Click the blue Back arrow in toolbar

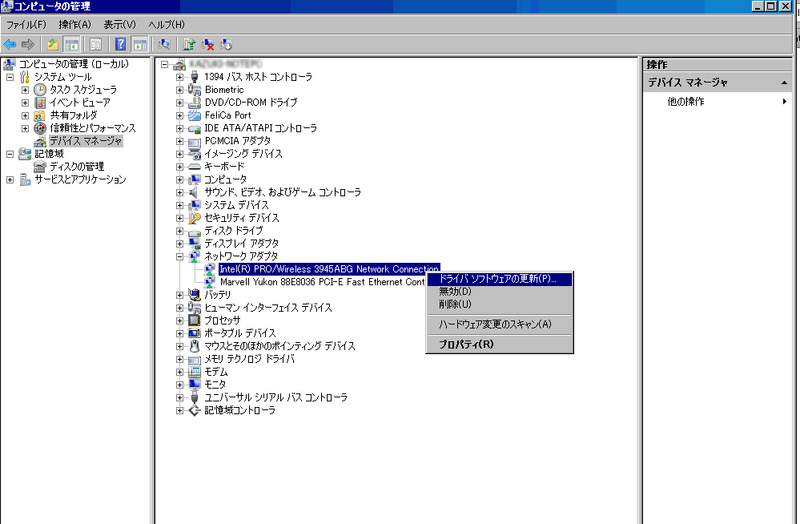click(x=10, y=44)
